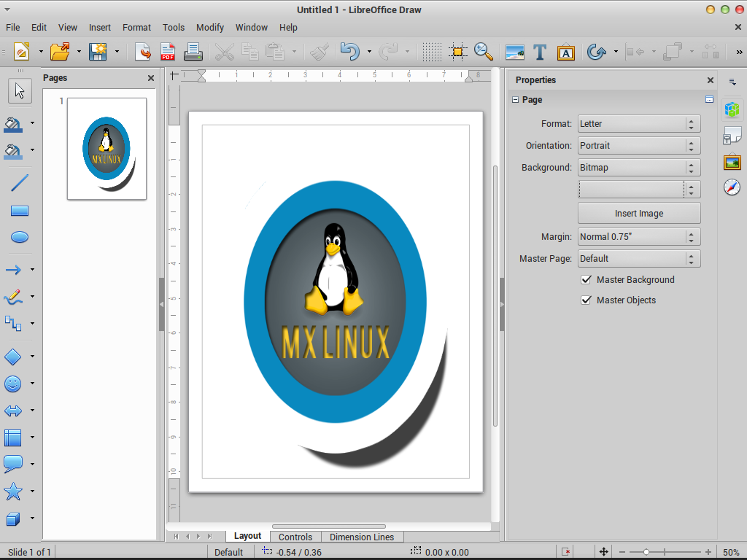Select the Ellipse tool
This screenshot has width=747, height=560.
click(x=20, y=237)
